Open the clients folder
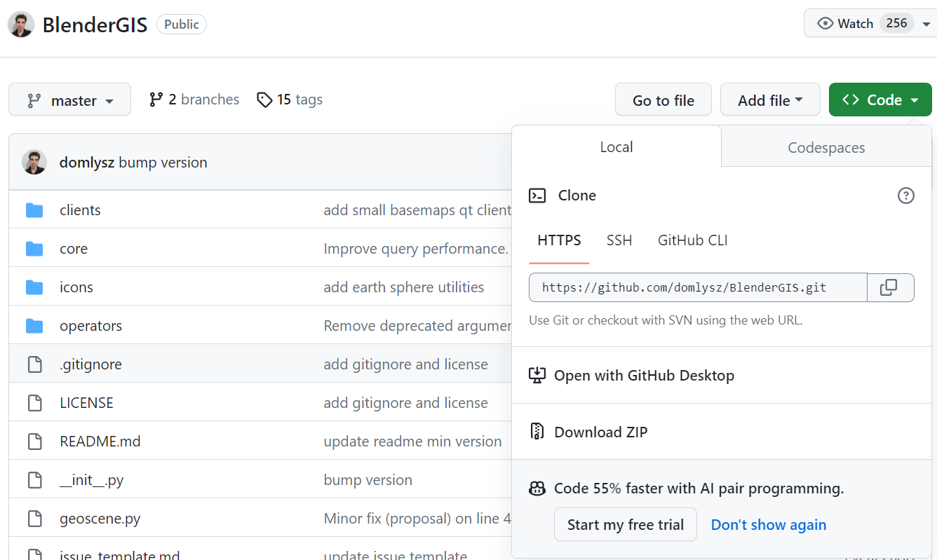Screen dimensions: 937x560 point(80,210)
